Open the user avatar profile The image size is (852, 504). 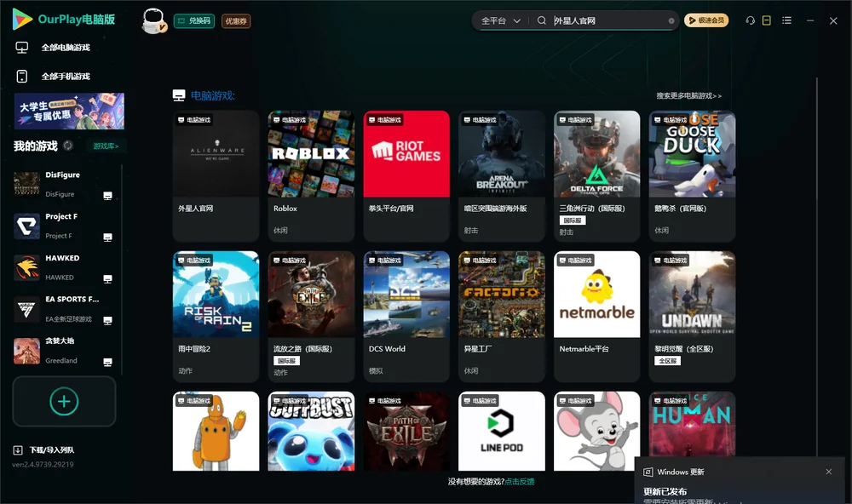click(x=153, y=20)
